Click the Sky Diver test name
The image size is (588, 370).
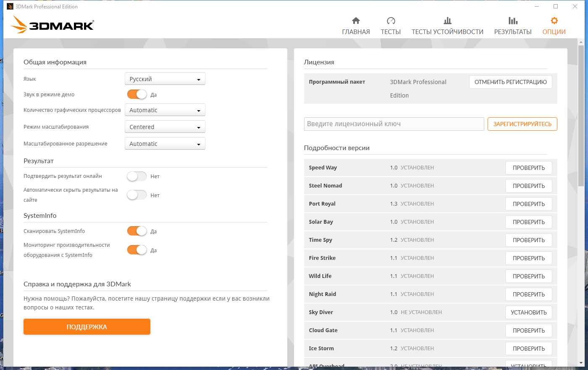pyautogui.click(x=321, y=312)
